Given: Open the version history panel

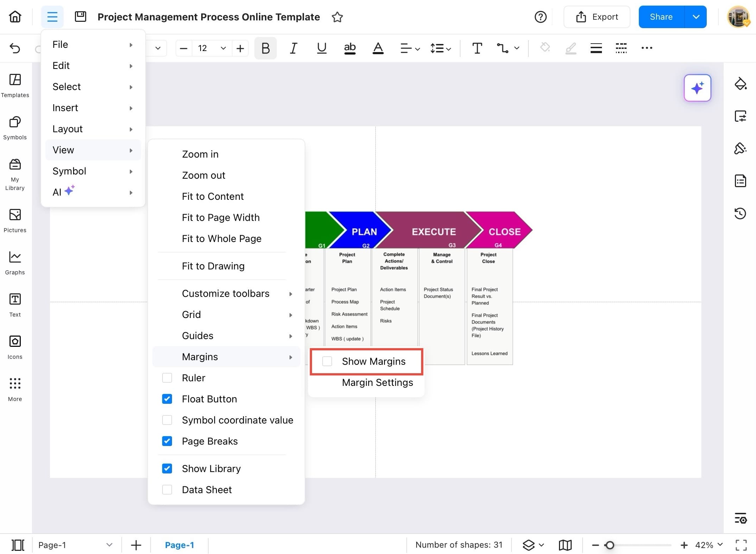Looking at the screenshot, I should (741, 213).
